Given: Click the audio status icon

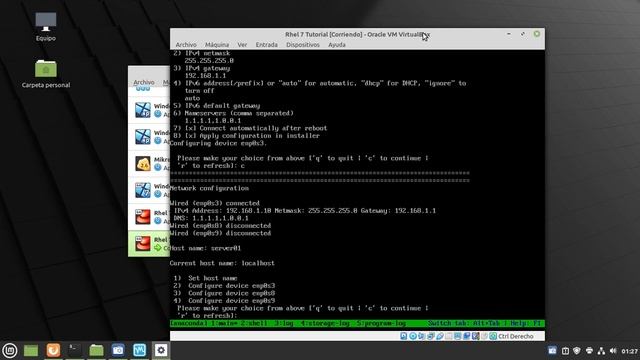Looking at the screenshot, I should pos(421,336).
